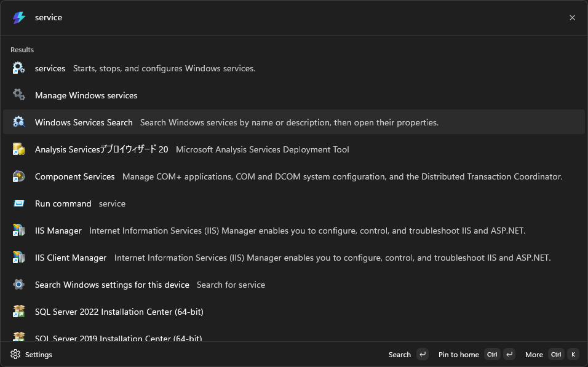The width and height of the screenshot is (588, 367).
Task: Click the Ctrl key badge next to More
Action: coord(556,354)
